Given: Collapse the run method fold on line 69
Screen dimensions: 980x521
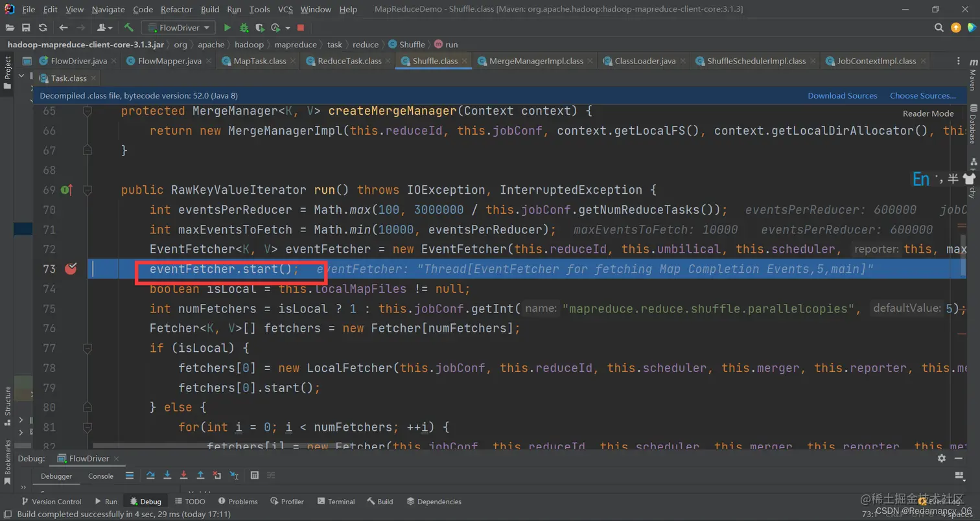Looking at the screenshot, I should pos(86,190).
